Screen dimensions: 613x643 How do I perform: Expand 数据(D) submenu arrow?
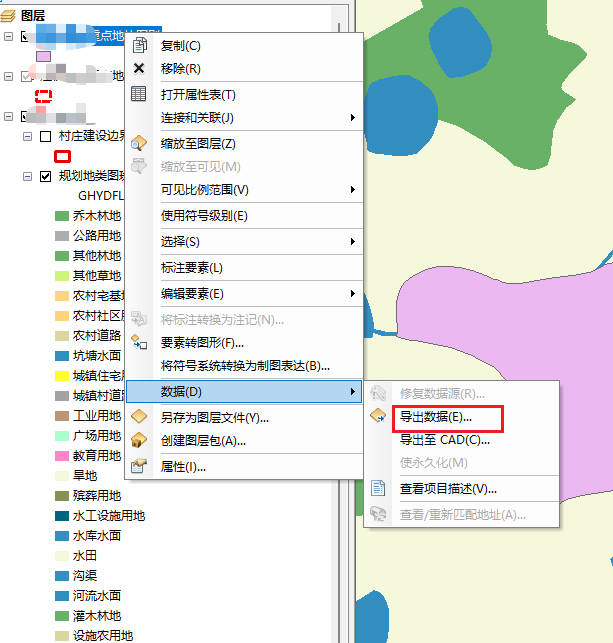click(353, 392)
